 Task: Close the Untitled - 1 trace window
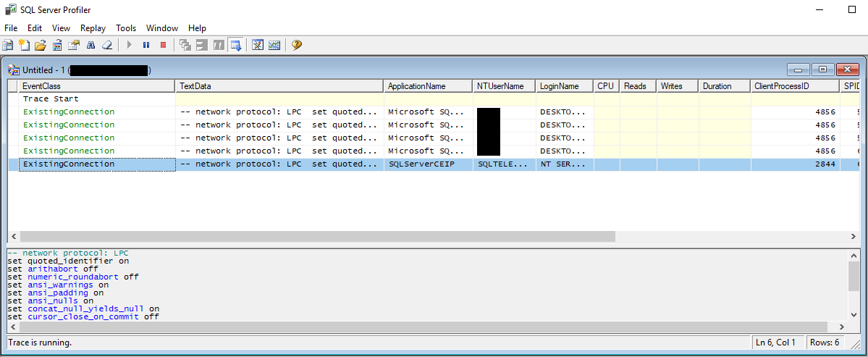coord(847,70)
